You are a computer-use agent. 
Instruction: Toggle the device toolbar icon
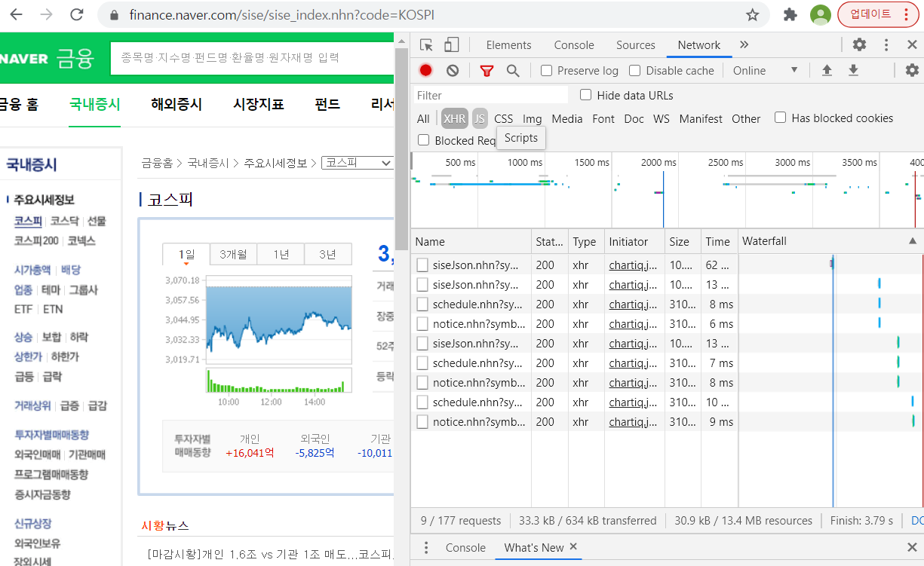pos(451,45)
